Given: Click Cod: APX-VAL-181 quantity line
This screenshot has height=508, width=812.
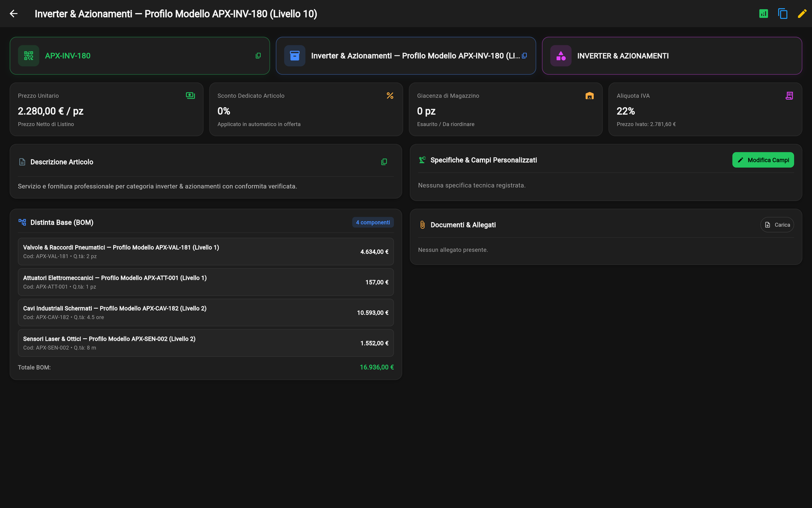Looking at the screenshot, I should click(60, 257).
